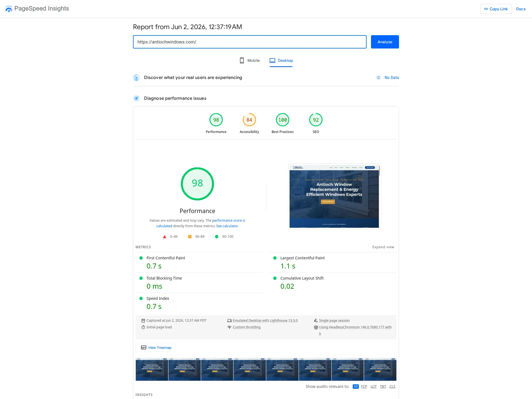
Task: Click the Speed Index metric
Action: (199, 303)
